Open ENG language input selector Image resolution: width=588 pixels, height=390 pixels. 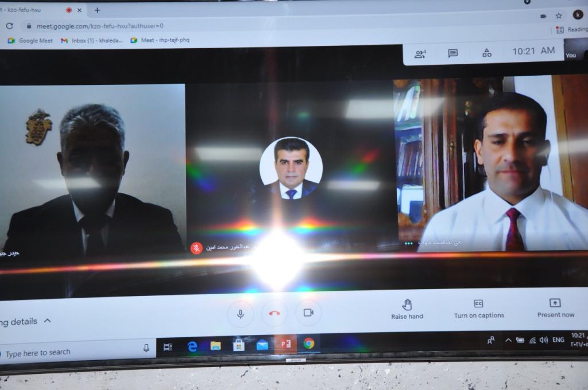(x=558, y=340)
